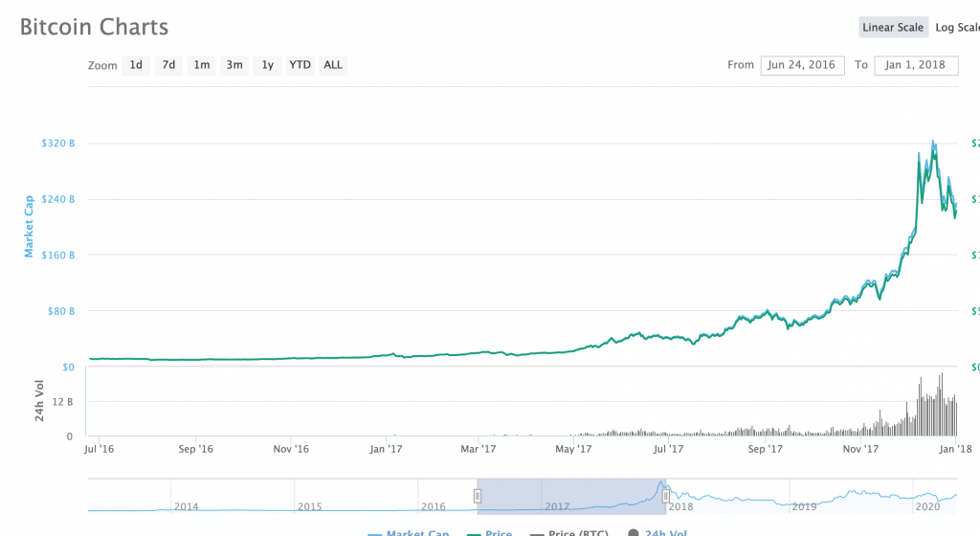Toggle Price series in legend
Viewport: 980px width, 536px height.
[489, 533]
